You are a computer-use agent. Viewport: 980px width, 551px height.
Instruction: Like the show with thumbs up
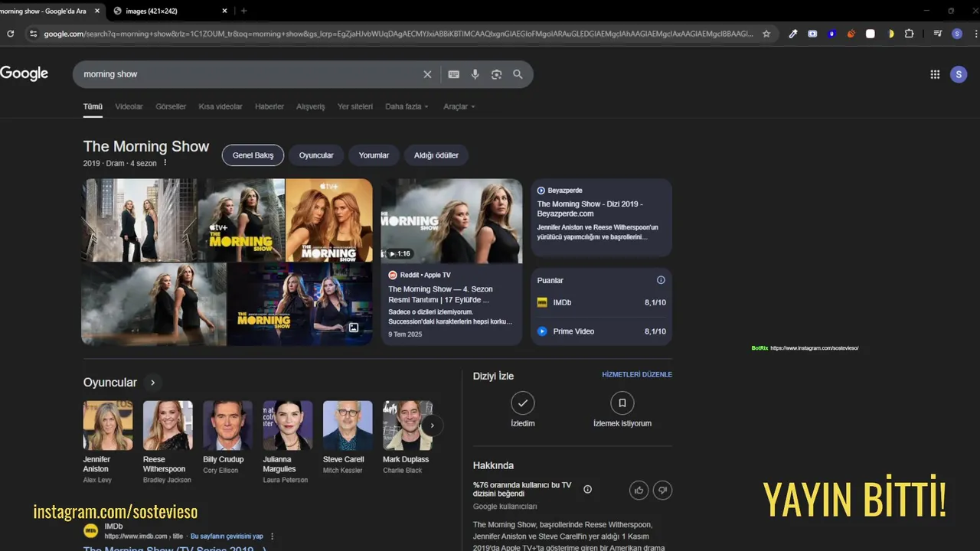point(639,490)
